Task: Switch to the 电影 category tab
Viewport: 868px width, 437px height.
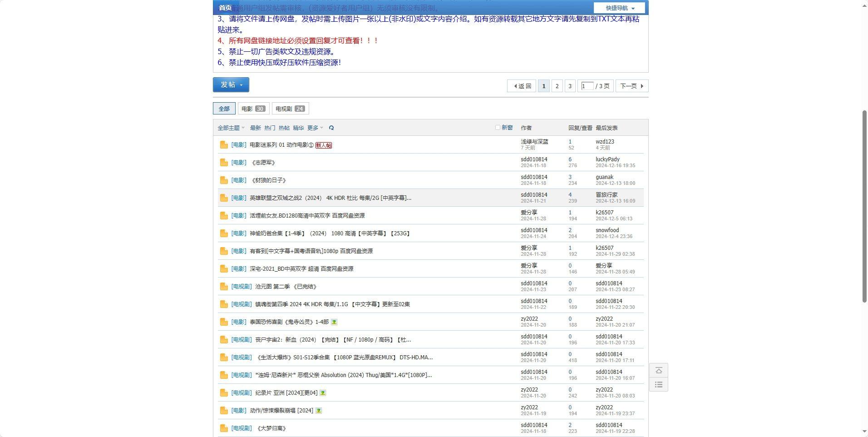Action: pyautogui.click(x=253, y=109)
